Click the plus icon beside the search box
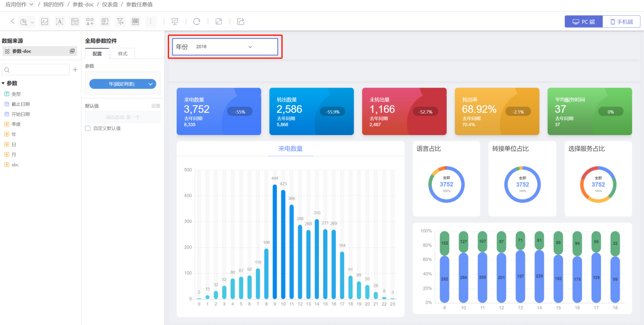 tap(75, 70)
